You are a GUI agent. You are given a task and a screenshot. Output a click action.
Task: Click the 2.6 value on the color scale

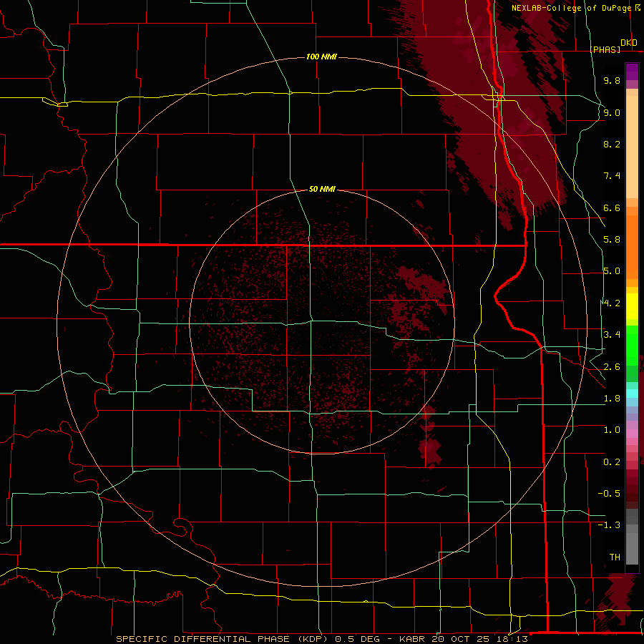(x=612, y=367)
